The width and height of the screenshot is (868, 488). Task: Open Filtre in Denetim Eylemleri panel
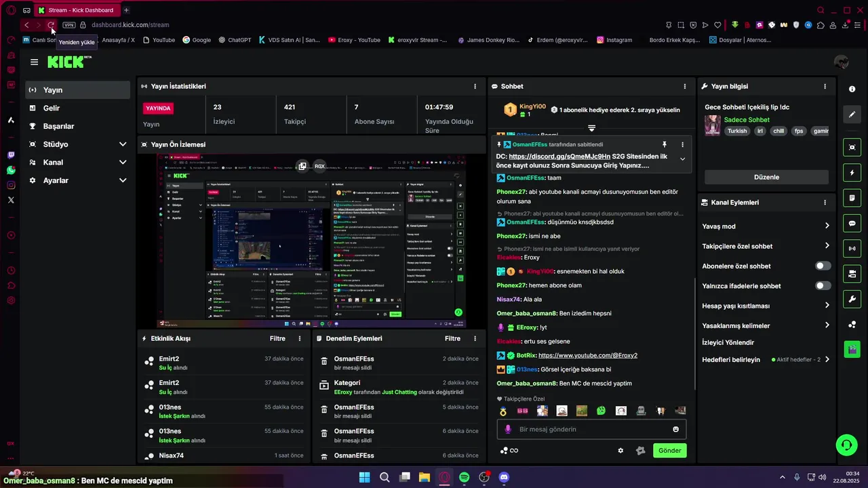pyautogui.click(x=452, y=338)
